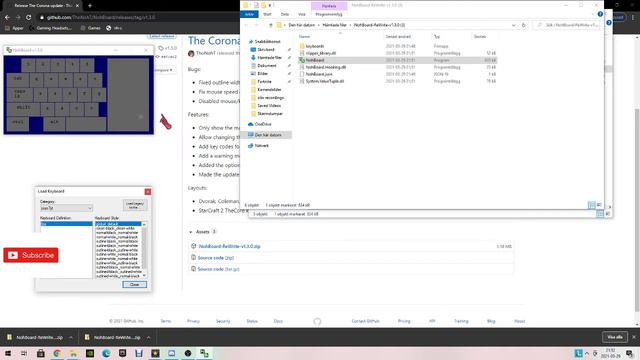
Task: Select NohBoard.Hooking.dll file
Action: coord(326,67)
